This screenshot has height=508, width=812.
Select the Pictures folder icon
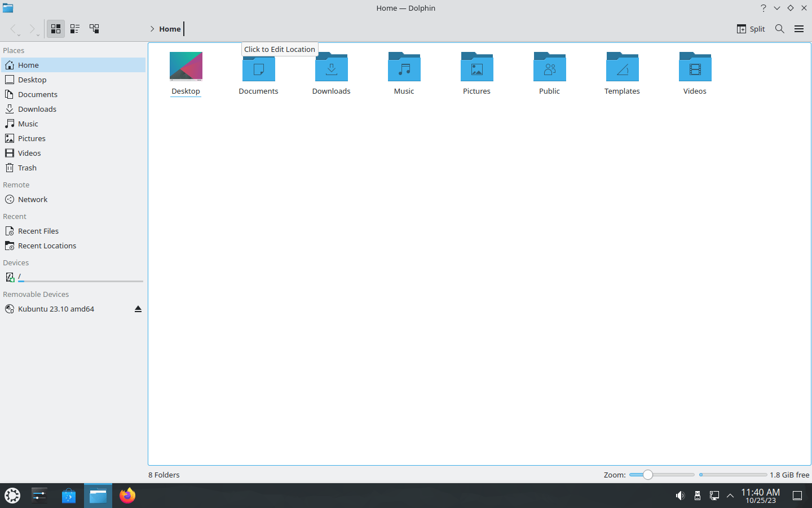[x=477, y=67]
